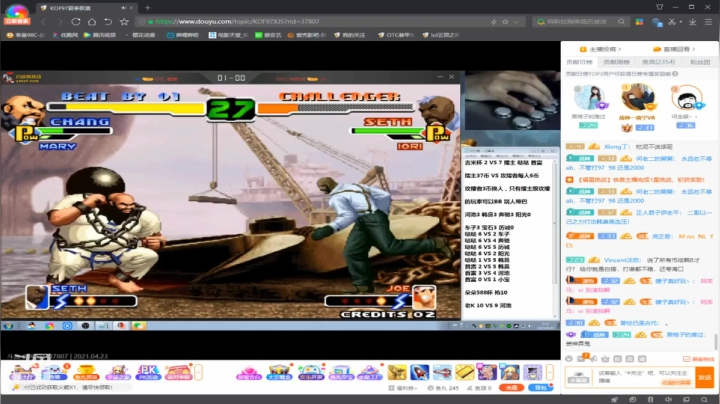This screenshot has width=720, height=404.
Task: Switch to the 粉丝团 tab
Action: coord(700,62)
